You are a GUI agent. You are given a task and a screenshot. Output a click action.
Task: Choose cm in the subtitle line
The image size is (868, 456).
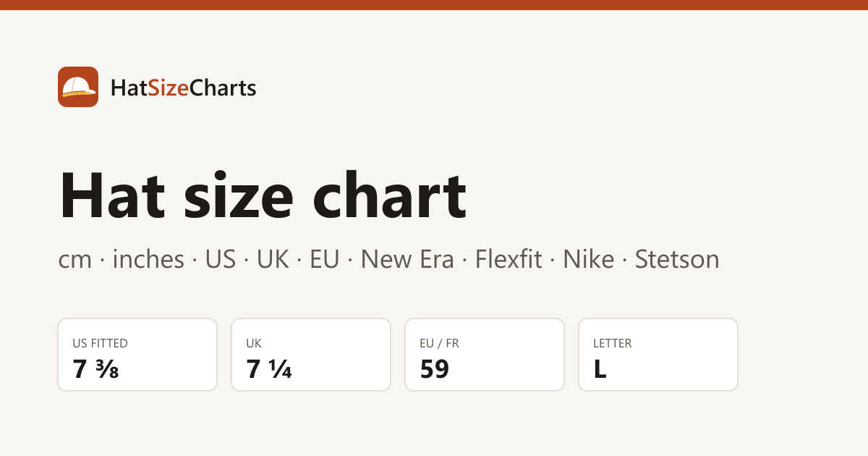[75, 259]
